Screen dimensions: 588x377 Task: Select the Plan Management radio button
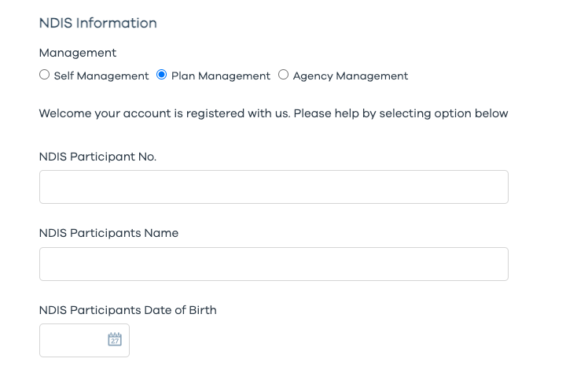coord(162,76)
